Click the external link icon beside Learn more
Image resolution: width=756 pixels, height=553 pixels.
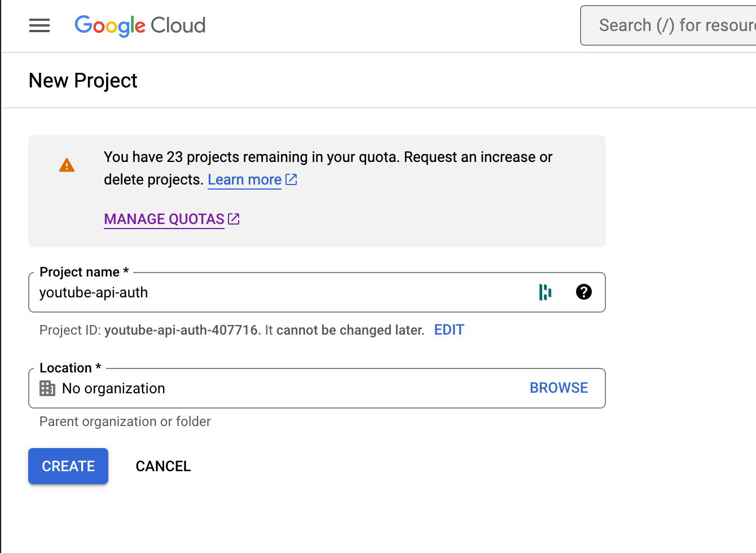pyautogui.click(x=291, y=179)
